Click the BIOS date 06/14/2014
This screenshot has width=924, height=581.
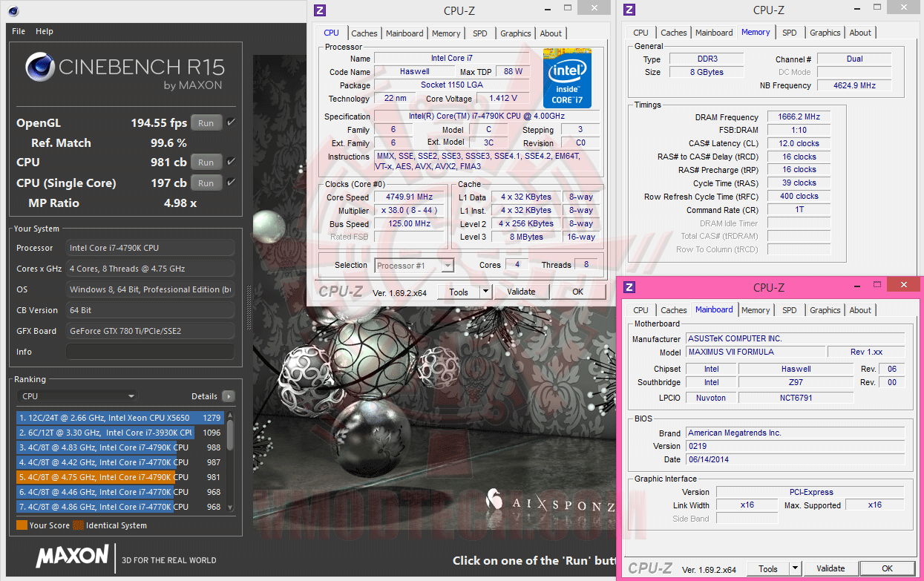coord(795,459)
